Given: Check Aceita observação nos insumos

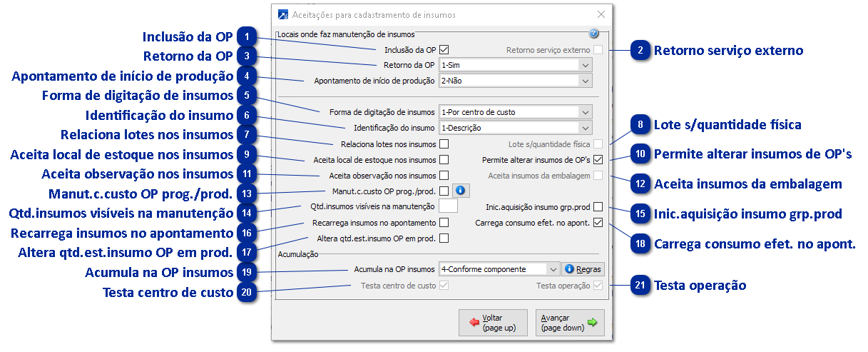Looking at the screenshot, I should (x=444, y=175).
